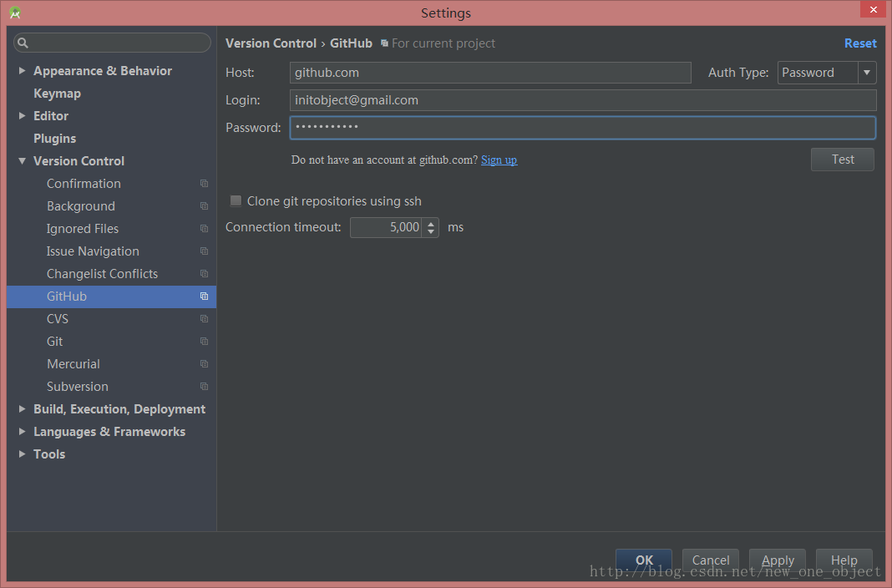Image resolution: width=892 pixels, height=588 pixels.
Task: Click the For current project icon in header
Action: [x=384, y=43]
